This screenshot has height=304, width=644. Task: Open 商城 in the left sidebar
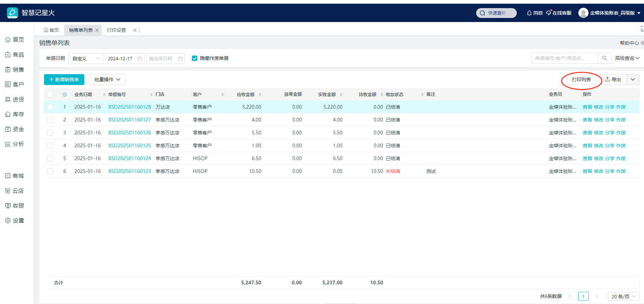click(15, 176)
